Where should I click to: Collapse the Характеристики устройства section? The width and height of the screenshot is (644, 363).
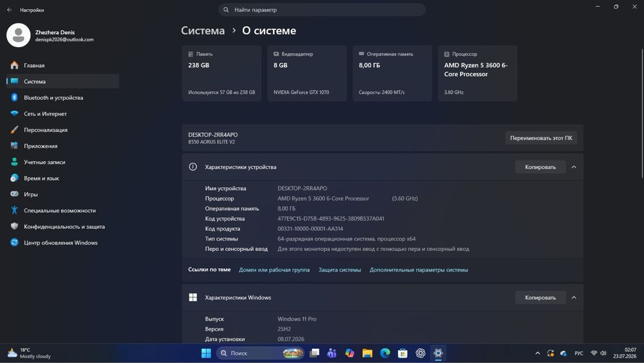[x=574, y=167]
